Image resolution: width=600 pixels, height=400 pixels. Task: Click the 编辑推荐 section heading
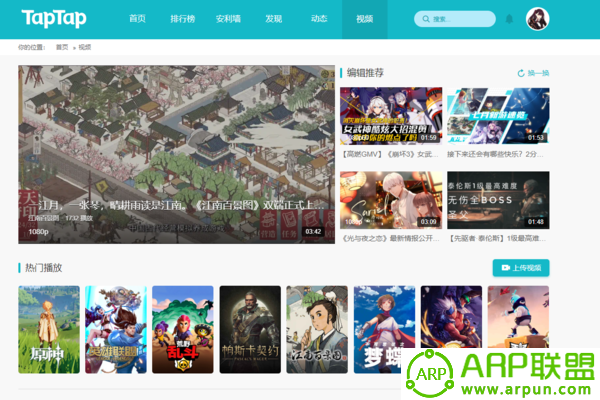click(365, 73)
